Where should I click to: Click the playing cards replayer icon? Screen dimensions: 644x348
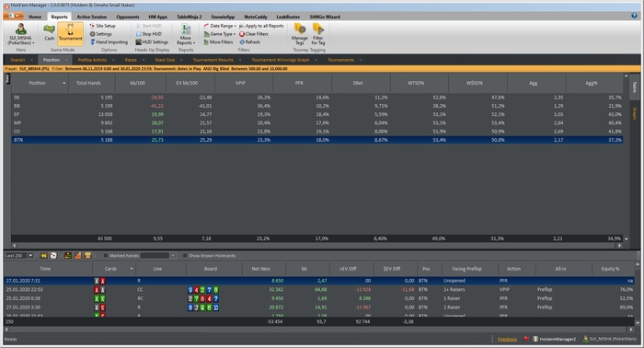[53, 256]
